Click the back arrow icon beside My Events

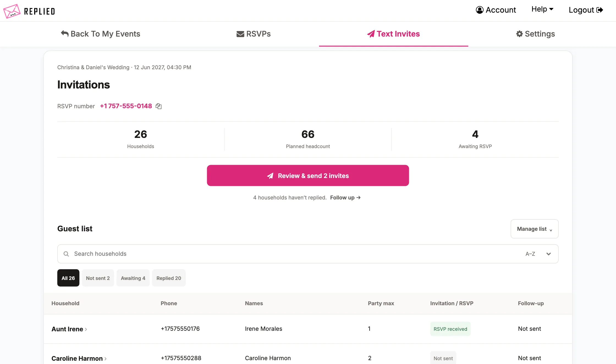click(x=65, y=34)
